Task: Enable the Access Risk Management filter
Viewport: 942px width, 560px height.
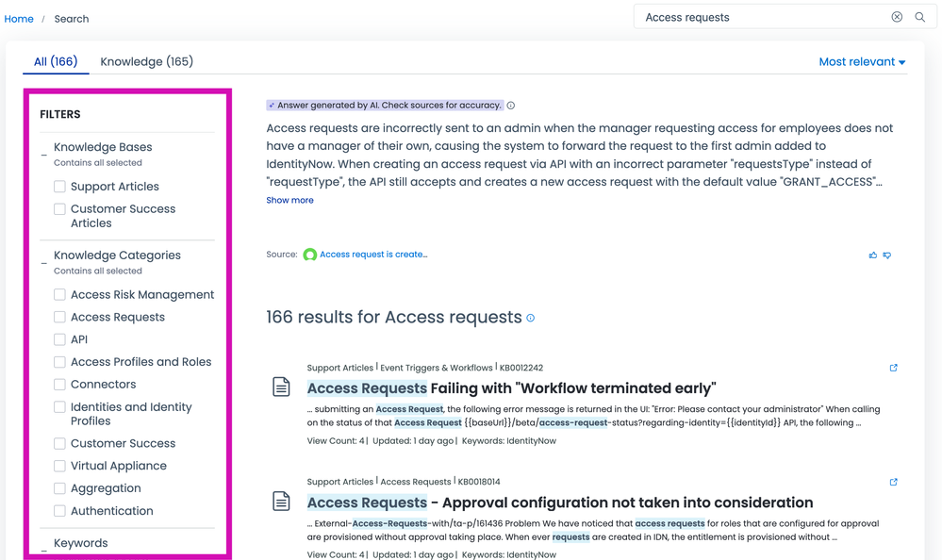Action: pyautogui.click(x=59, y=295)
